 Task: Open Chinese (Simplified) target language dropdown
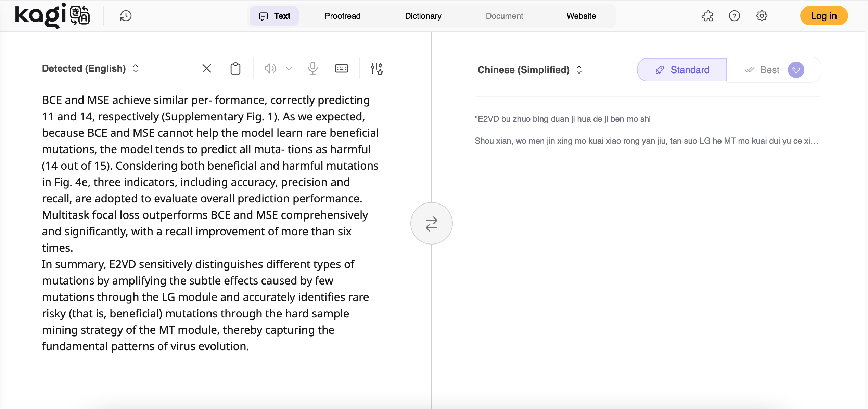(529, 70)
